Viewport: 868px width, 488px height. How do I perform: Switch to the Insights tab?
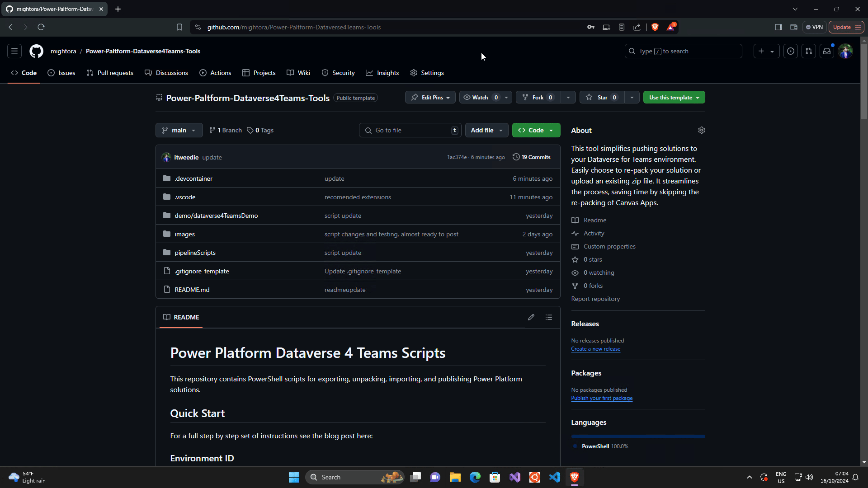[382, 73]
